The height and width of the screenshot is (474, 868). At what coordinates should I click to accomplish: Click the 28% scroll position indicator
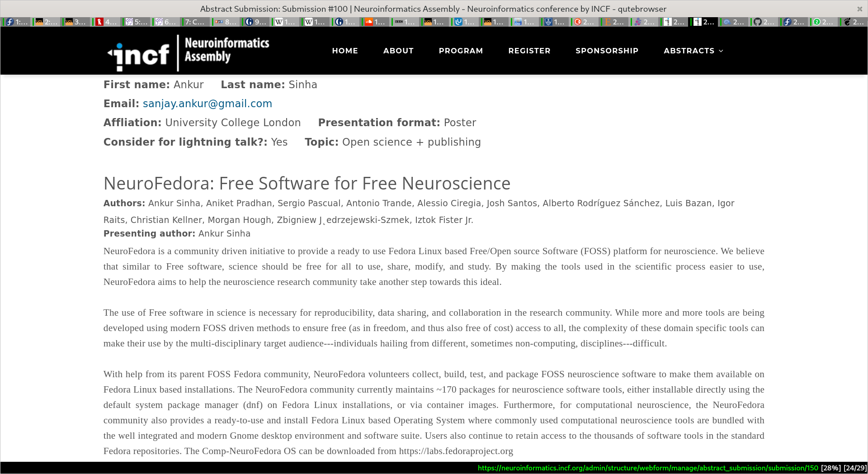coord(830,468)
